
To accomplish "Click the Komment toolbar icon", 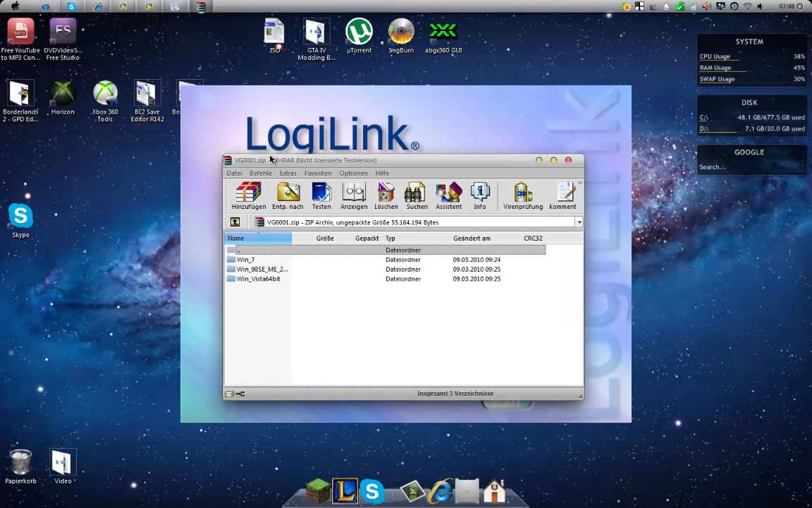I will (x=563, y=196).
